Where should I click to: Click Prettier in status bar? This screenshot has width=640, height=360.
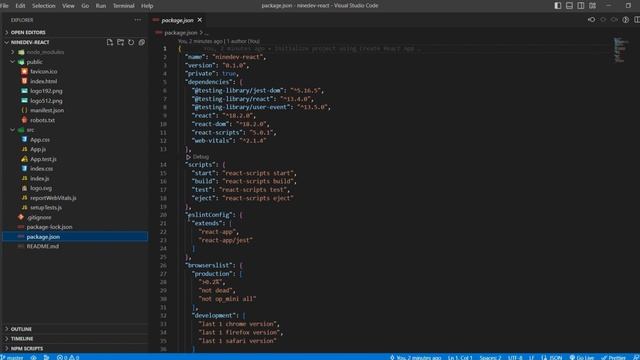[613, 357]
